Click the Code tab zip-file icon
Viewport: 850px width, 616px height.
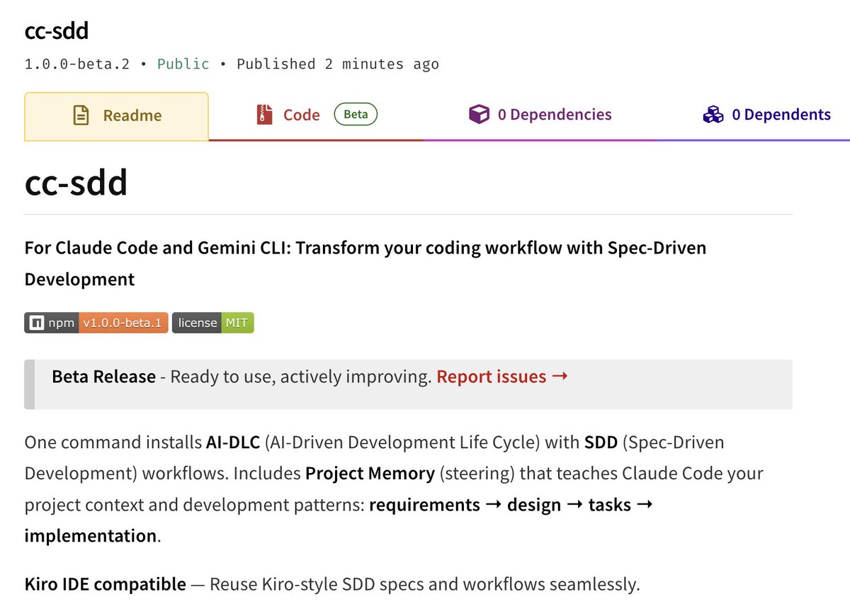coord(264,115)
